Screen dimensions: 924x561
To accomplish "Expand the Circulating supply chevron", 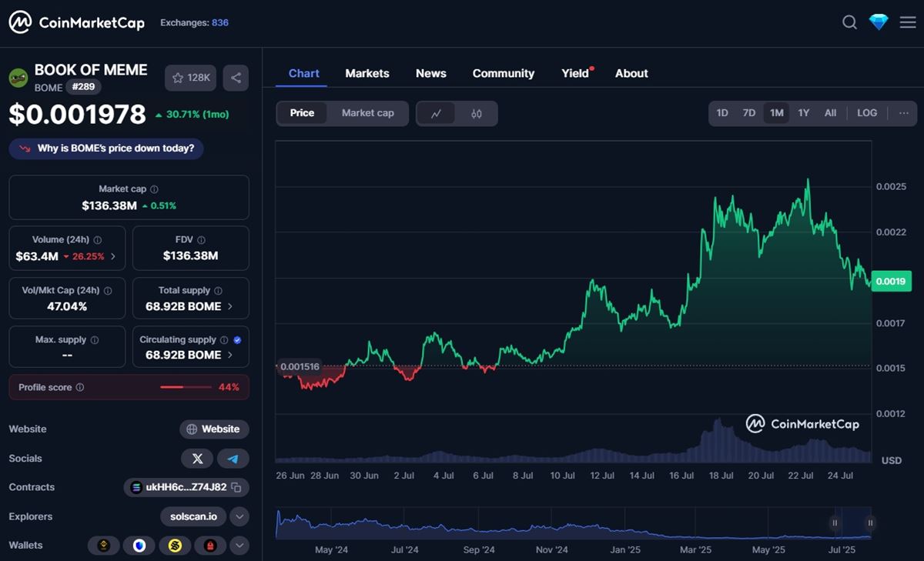I will click(230, 355).
